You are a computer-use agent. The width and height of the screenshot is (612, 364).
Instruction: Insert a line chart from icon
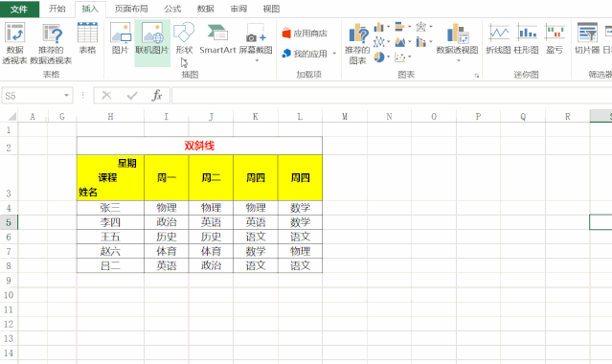378,41
